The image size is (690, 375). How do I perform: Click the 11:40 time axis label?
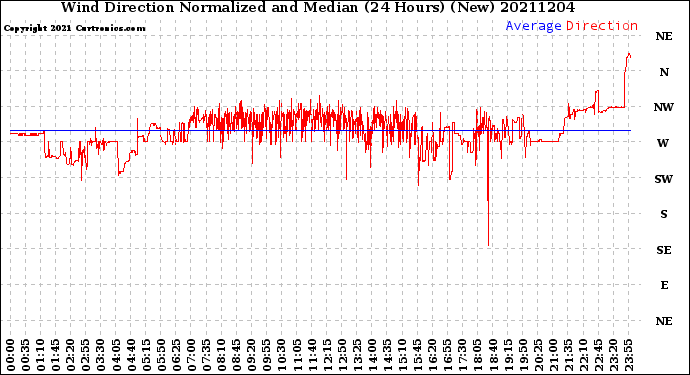(312, 355)
